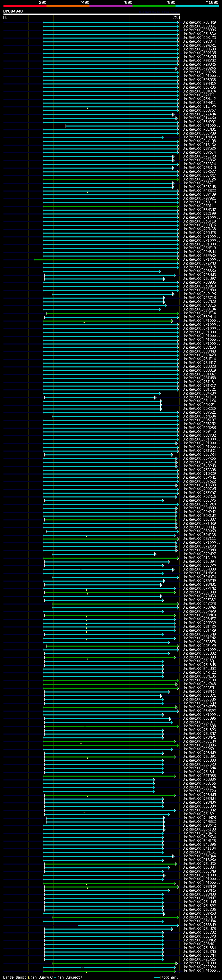This screenshot has width=222, height=980.
Task: Select hit UniRef100_C1EFV0
Action: click(199, 106)
